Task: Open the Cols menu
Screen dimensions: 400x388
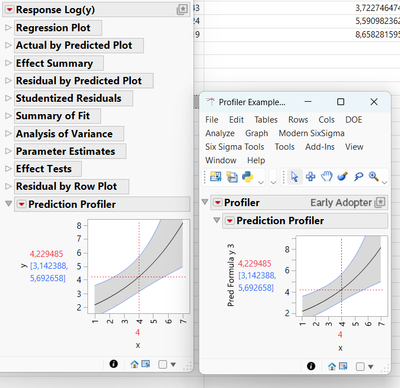Action: (x=326, y=120)
